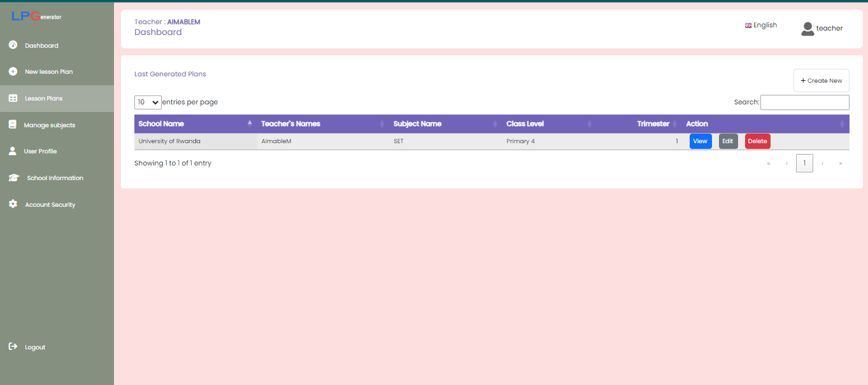Sort table by Class Level column
Image resolution: width=868 pixels, height=385 pixels.
coord(548,124)
